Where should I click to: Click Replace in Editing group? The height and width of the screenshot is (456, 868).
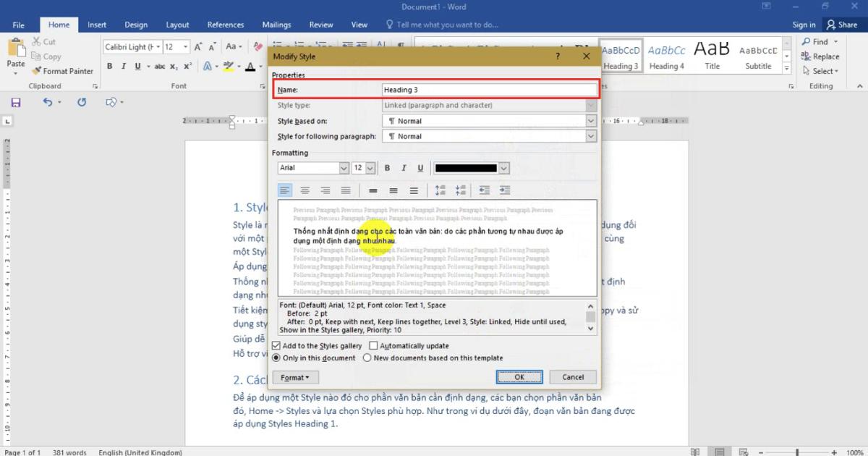[x=820, y=56]
